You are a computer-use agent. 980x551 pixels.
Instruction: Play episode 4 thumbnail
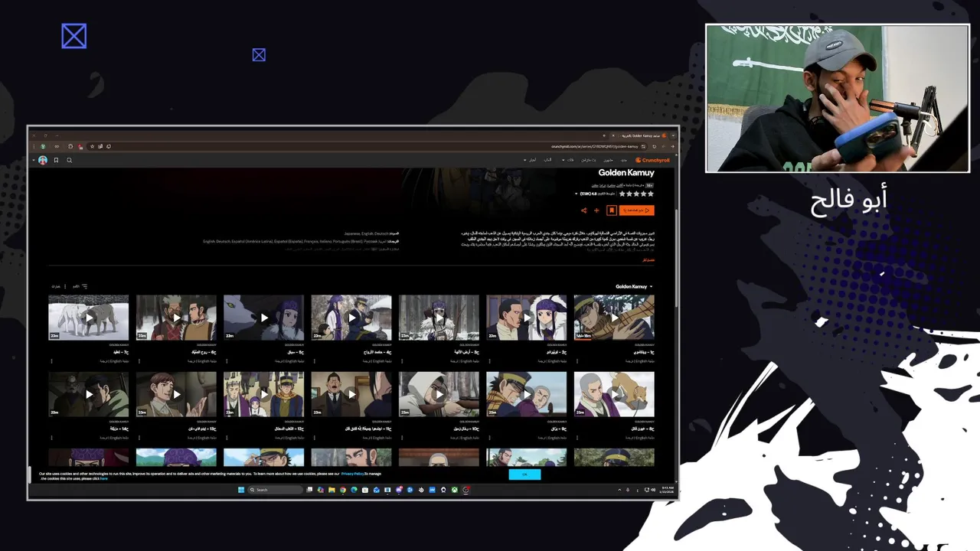point(351,318)
